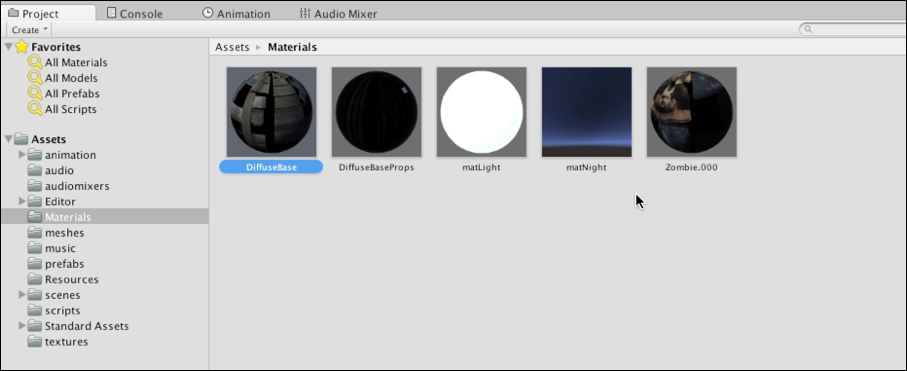Select the matNight skybox material icon
The height and width of the screenshot is (371, 907).
587,112
